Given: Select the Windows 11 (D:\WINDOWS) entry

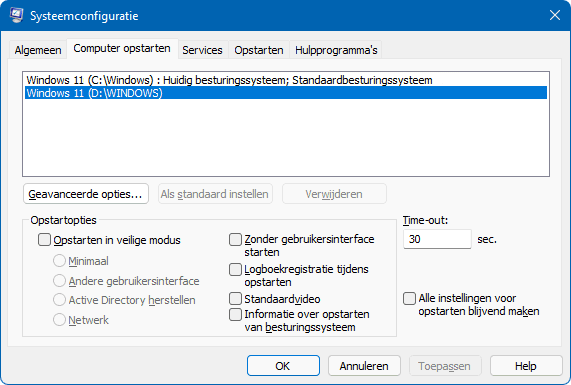Looking at the screenshot, I should point(286,93).
